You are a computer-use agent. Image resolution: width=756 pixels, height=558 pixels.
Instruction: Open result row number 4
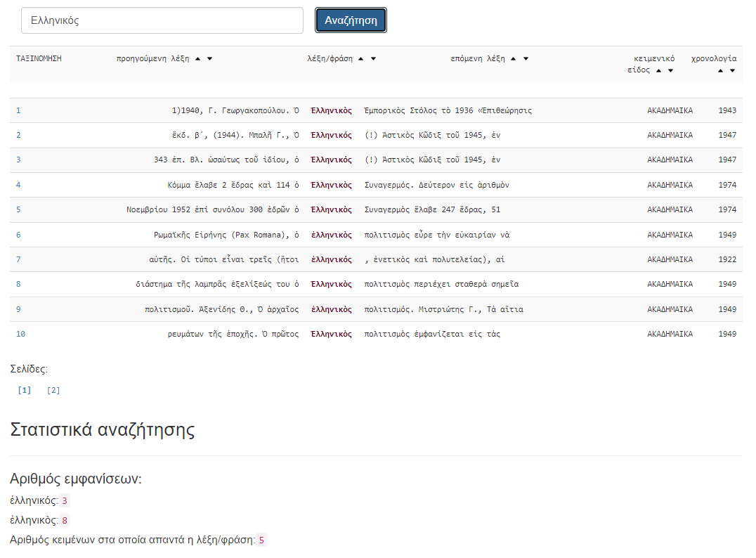click(18, 185)
